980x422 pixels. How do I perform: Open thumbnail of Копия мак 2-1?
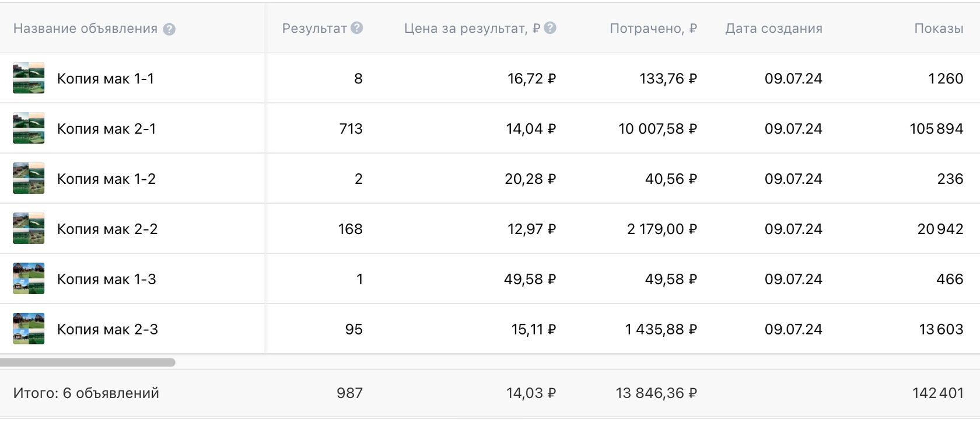tap(29, 128)
